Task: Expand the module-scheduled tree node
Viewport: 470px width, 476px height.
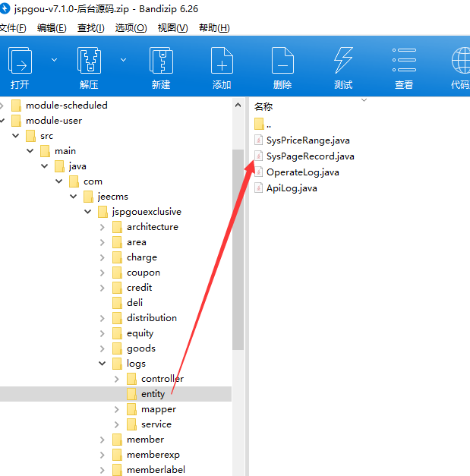Action: pyautogui.click(x=2, y=106)
